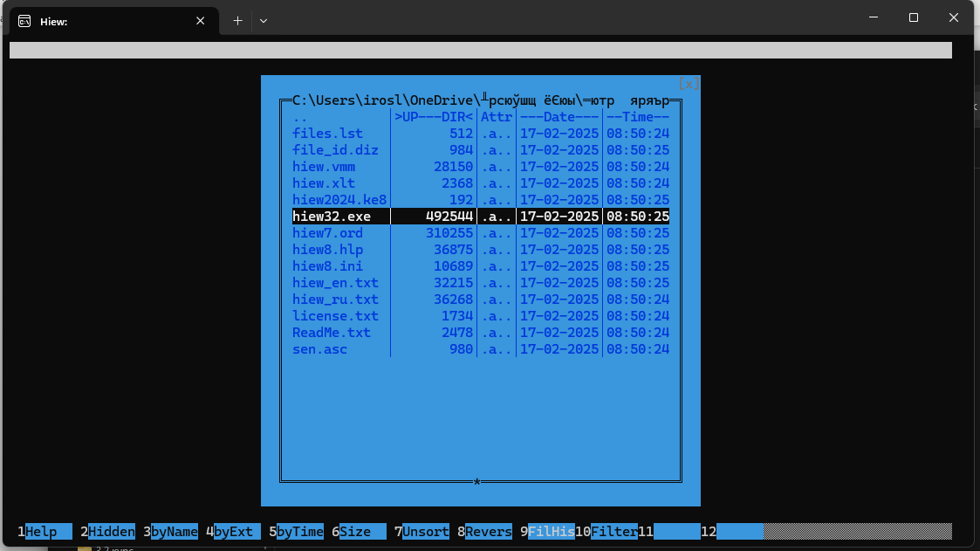The width and height of the screenshot is (980, 551).
Task: Click the current directory path title
Action: (x=481, y=100)
